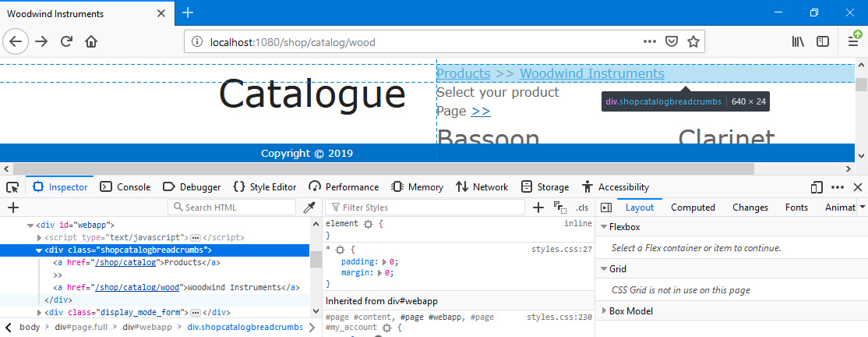
Task: Select the Computed sidebar tab
Action: [693, 208]
